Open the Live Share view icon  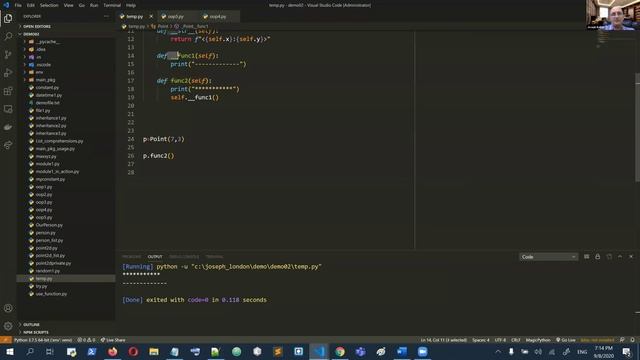pyautogui.click(x=8, y=145)
